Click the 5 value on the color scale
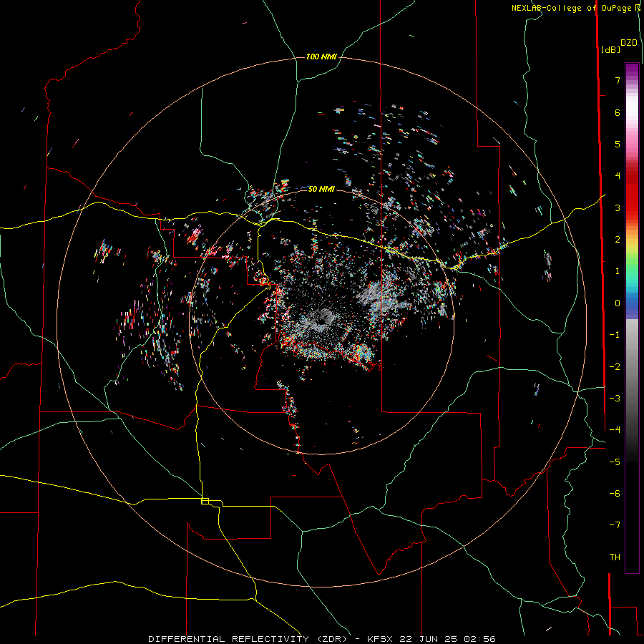 pos(618,144)
